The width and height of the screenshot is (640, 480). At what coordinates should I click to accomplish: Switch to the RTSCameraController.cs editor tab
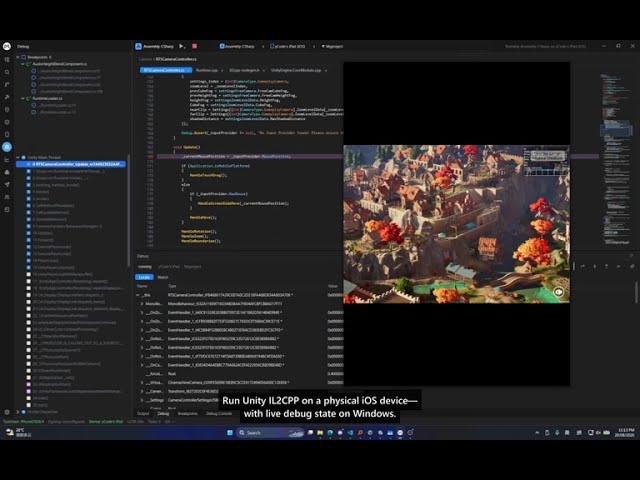tap(166, 70)
